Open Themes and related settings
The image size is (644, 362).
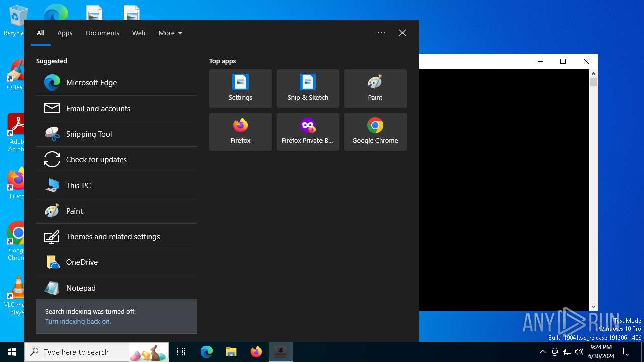pos(117,237)
